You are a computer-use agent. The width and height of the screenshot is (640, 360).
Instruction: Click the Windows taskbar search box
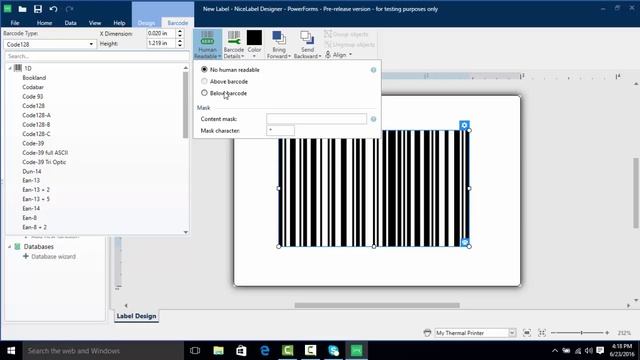[103, 350]
